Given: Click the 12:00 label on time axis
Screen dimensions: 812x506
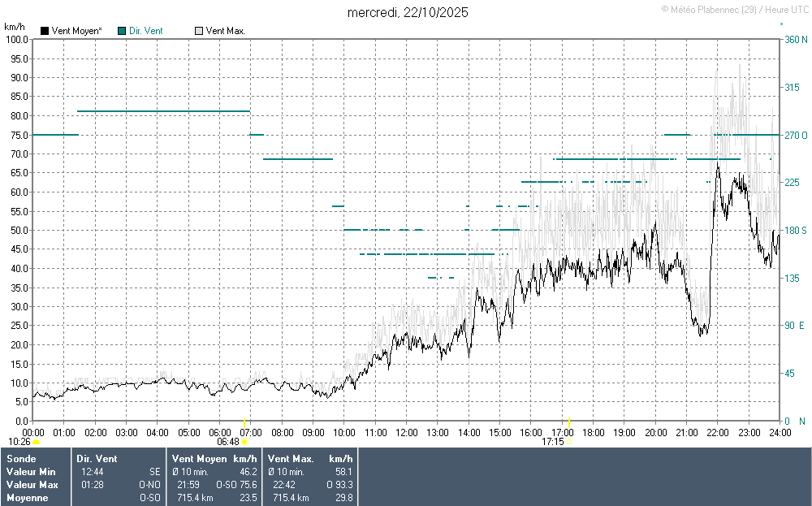Looking at the screenshot, I should pyautogui.click(x=406, y=433).
